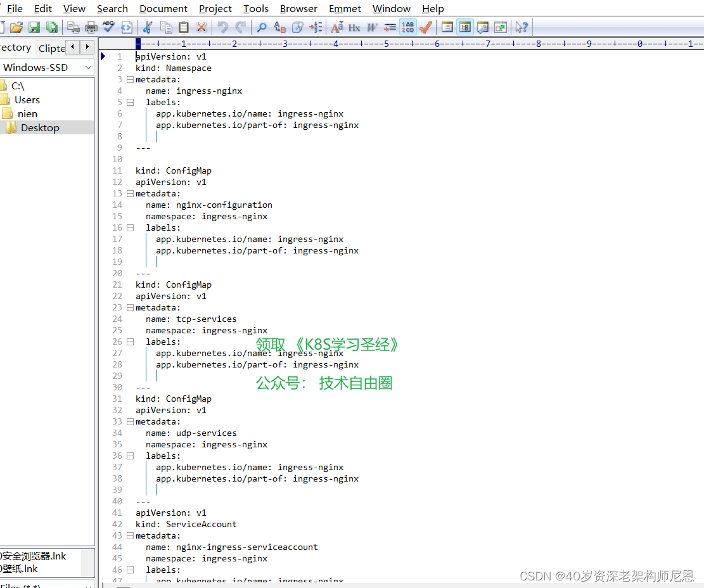Copy selection using the Copy icon
The height and width of the screenshot is (588, 704).
166,27
